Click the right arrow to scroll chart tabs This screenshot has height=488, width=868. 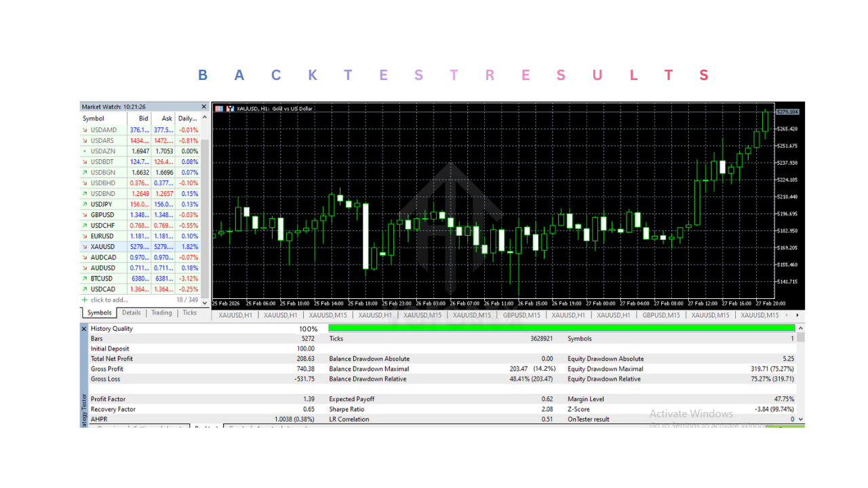coord(797,314)
